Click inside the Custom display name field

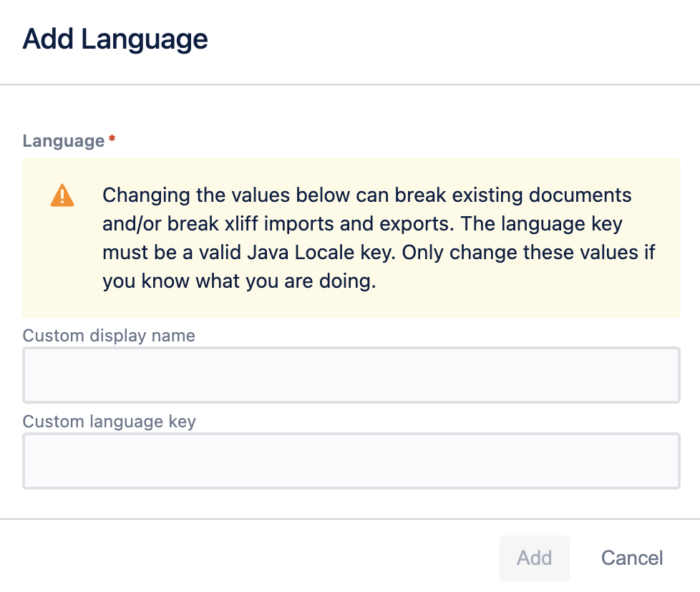[x=351, y=374]
